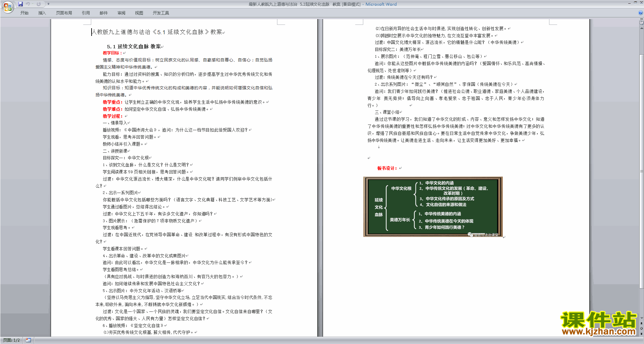
Task: Open the Office Button menu
Action: (7, 7)
